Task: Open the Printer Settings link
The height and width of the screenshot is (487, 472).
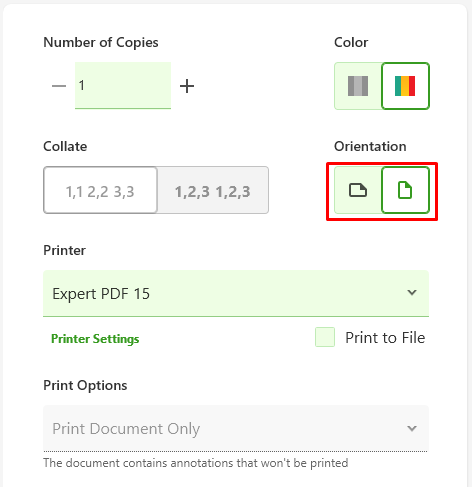Action: point(95,339)
